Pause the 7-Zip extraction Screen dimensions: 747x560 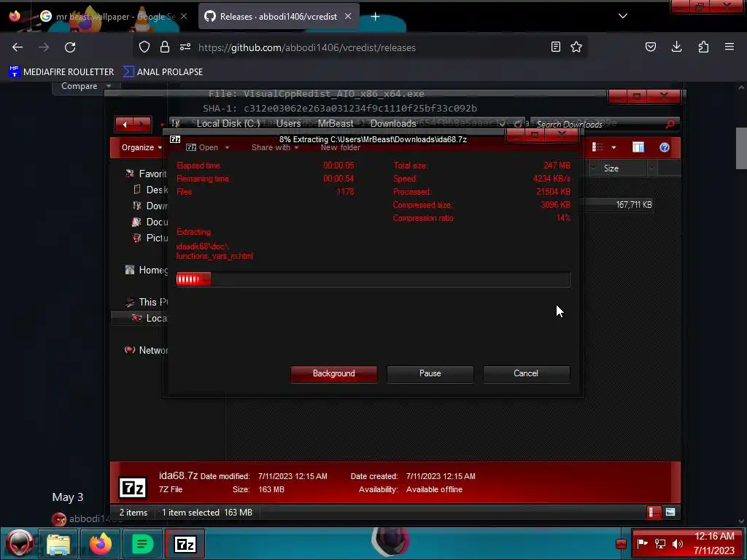(x=430, y=374)
